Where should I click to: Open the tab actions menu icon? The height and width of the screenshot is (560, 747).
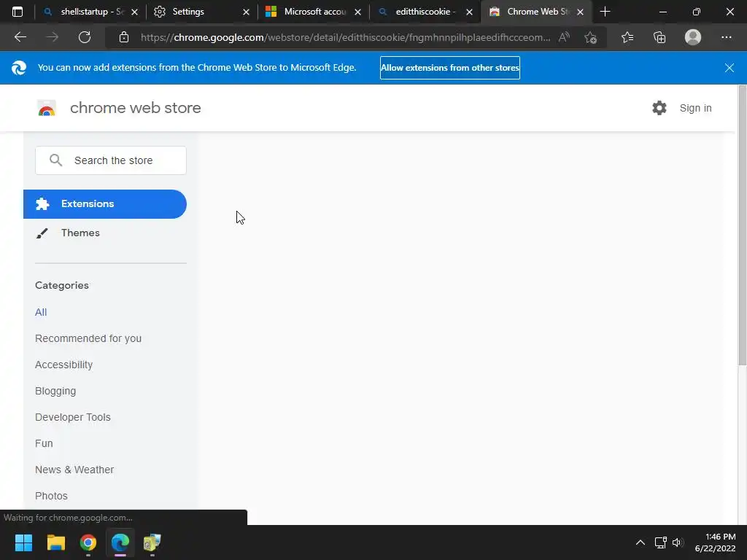point(18,12)
